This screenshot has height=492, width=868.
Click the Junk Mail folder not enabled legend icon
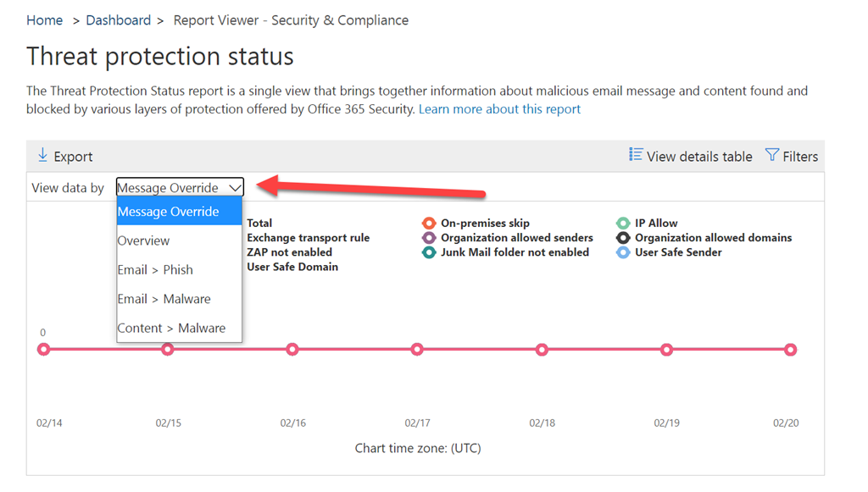(x=429, y=252)
